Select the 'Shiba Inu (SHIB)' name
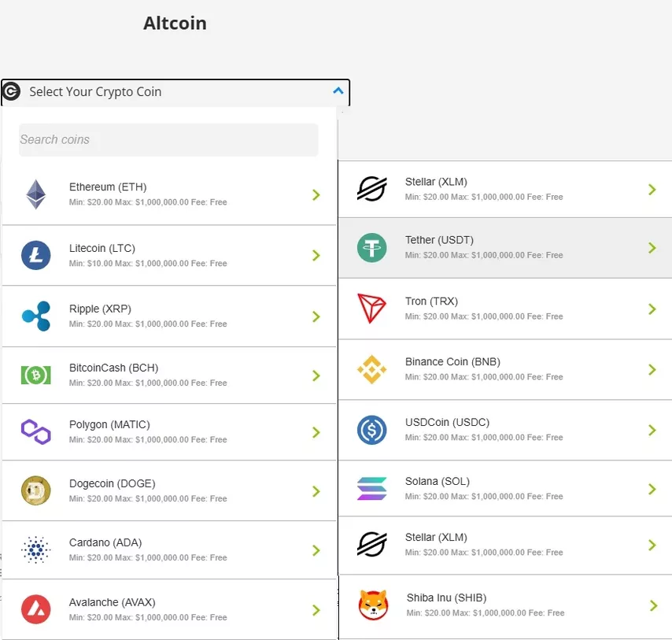The image size is (672, 640). [447, 597]
